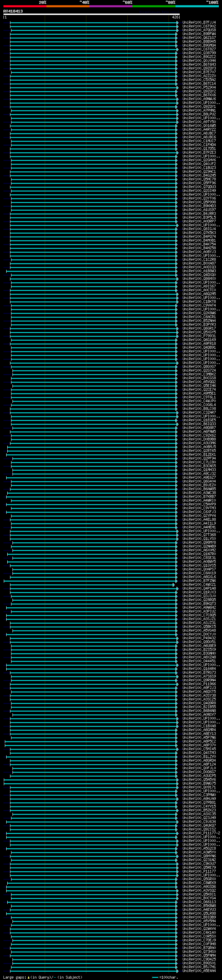This screenshot has width=222, height=980.
Task: Select the label UniRef100_P52904
Action: pos(199,88)
